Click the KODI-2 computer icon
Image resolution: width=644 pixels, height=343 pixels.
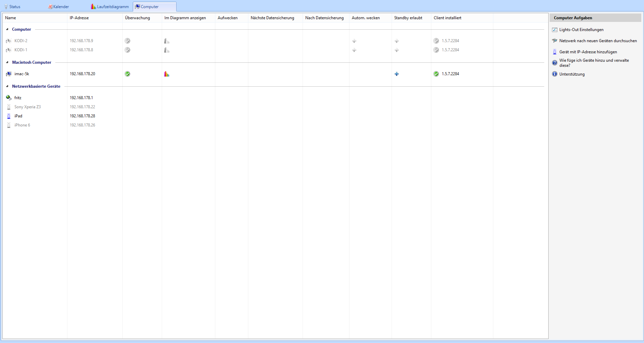coord(9,41)
